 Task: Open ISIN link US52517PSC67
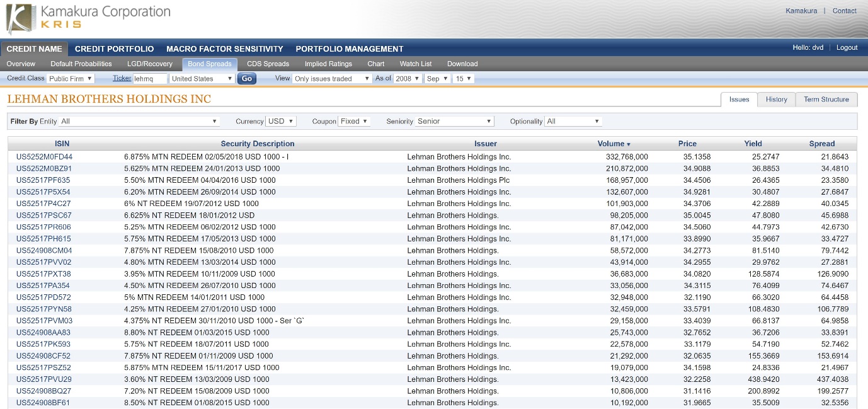pos(43,216)
